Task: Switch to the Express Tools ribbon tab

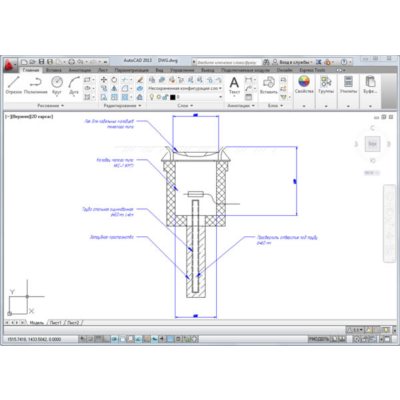Action: tap(312, 70)
